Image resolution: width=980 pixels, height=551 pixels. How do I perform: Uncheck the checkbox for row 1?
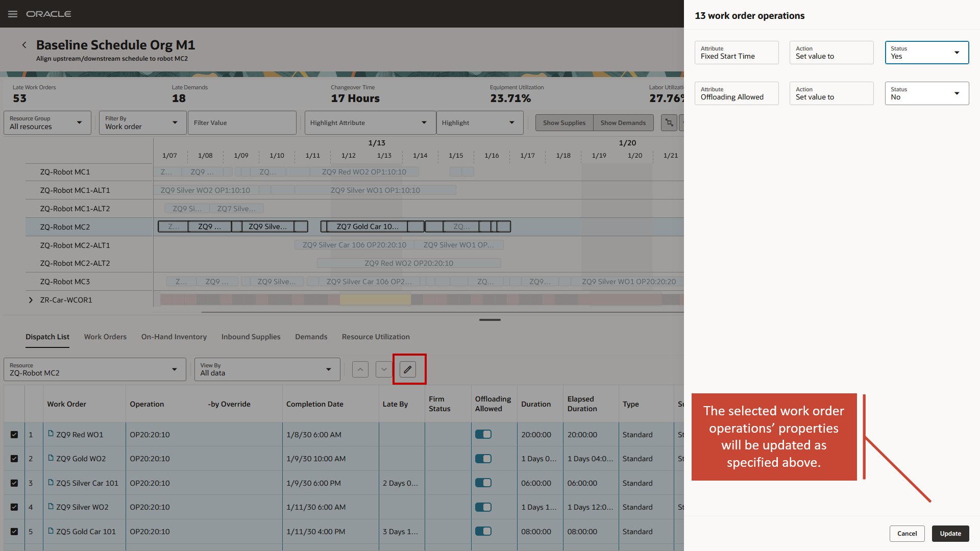(x=14, y=435)
